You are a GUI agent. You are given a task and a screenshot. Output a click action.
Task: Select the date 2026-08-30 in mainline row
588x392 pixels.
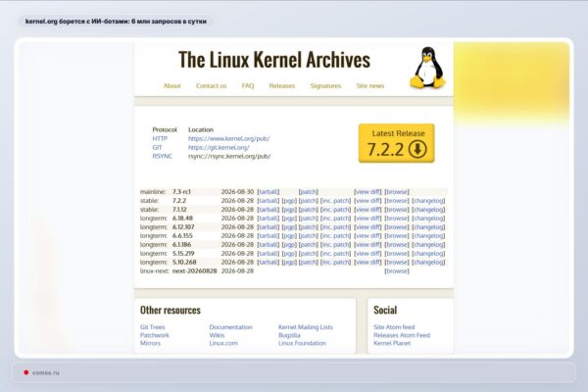tap(237, 192)
